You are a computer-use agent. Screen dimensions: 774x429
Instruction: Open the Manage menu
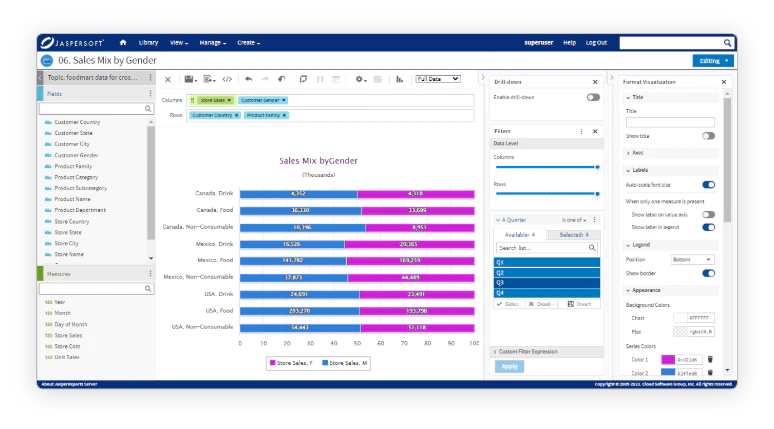tap(212, 42)
